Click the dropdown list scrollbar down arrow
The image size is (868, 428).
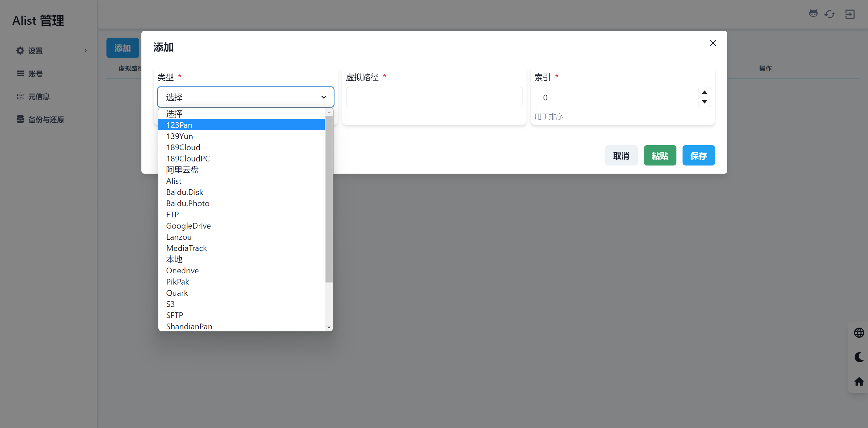329,327
